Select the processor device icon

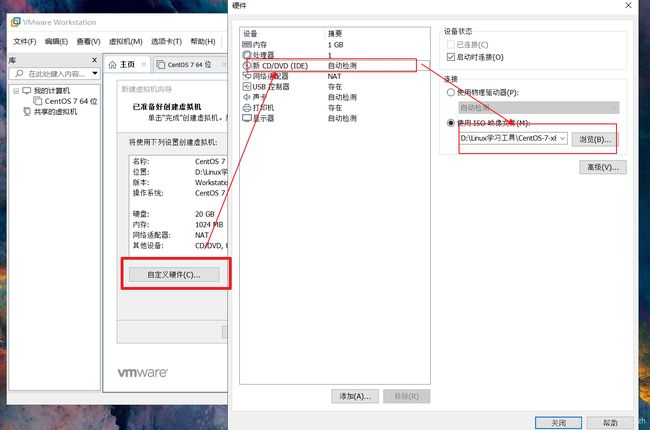pos(247,55)
